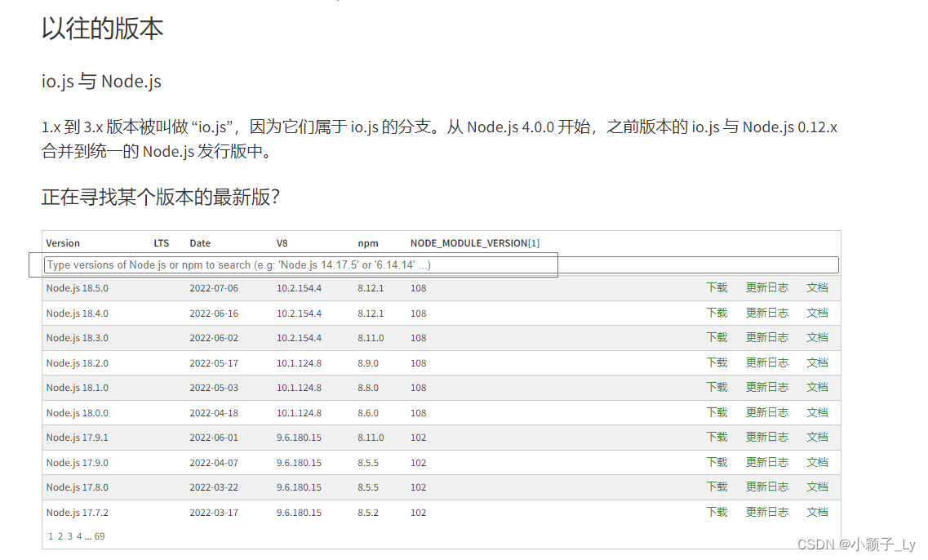Image resolution: width=928 pixels, height=560 pixels.
Task: Download Node.js 17.9.1
Action: pyautogui.click(x=717, y=437)
